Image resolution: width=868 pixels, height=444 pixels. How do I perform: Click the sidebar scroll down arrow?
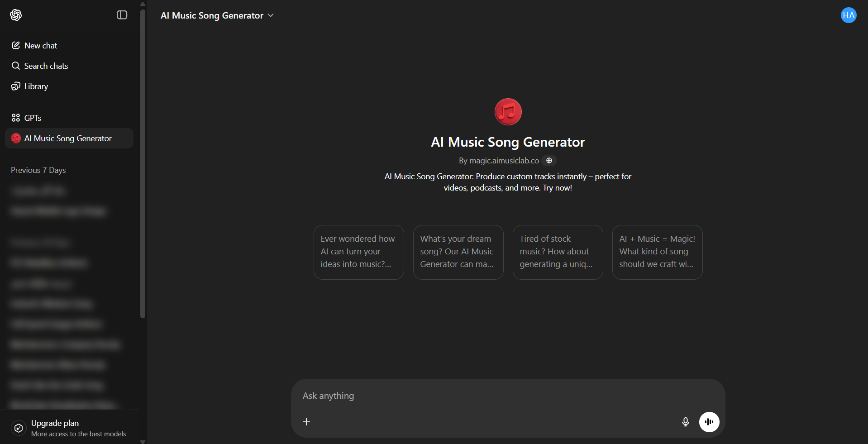tap(143, 441)
